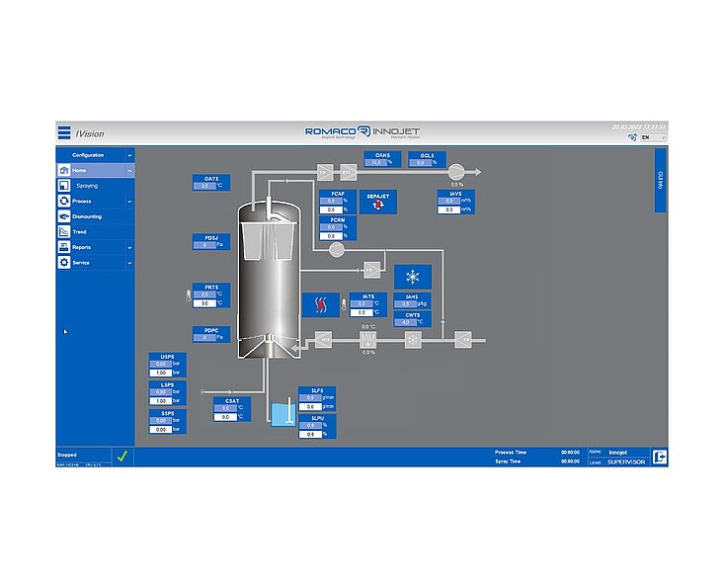The width and height of the screenshot is (724, 588).
Task: Click the inlet air fan beside FCRM
Action: pyautogui.click(x=336, y=250)
